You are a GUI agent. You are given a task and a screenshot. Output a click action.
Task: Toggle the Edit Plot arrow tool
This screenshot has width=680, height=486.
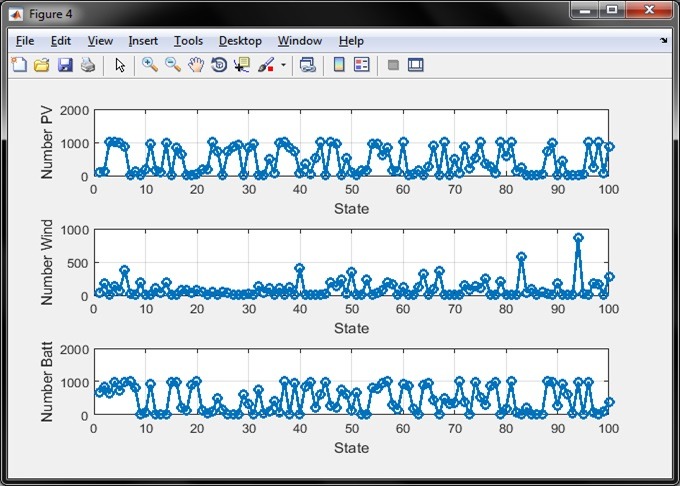120,65
